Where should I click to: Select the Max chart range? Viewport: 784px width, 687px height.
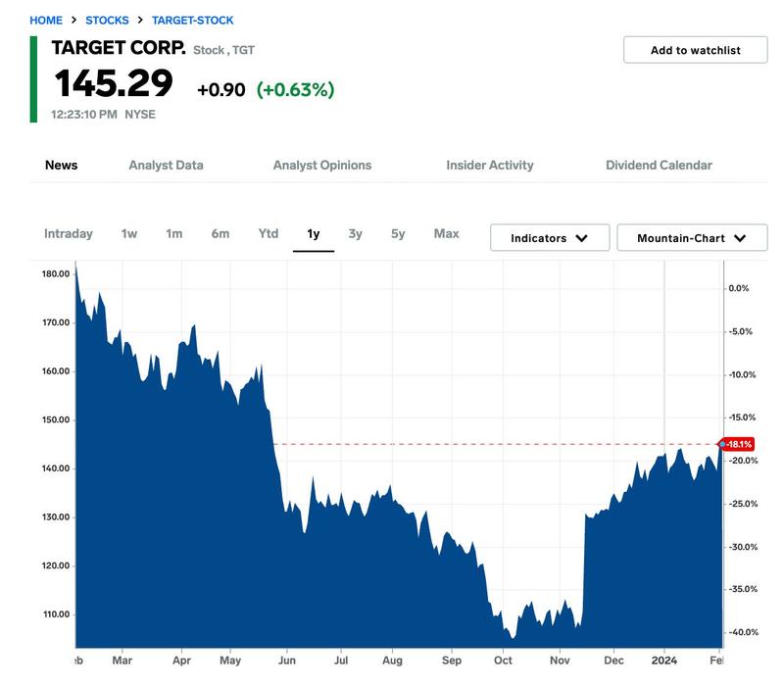446,234
